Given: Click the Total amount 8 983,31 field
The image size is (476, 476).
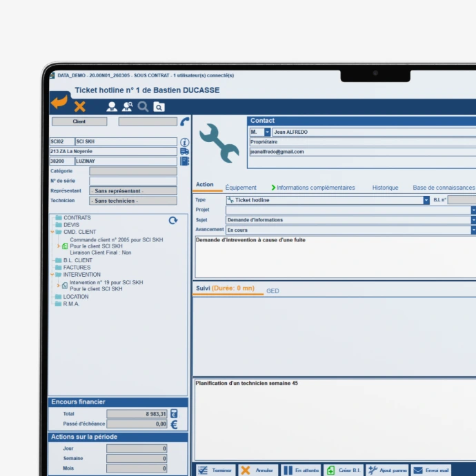Looking at the screenshot, I should pyautogui.click(x=137, y=414).
